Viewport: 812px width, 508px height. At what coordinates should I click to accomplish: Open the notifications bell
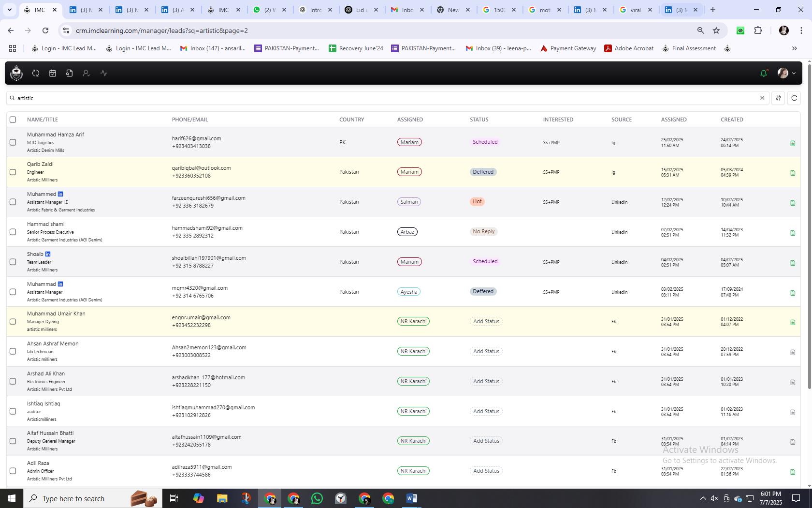point(764,73)
